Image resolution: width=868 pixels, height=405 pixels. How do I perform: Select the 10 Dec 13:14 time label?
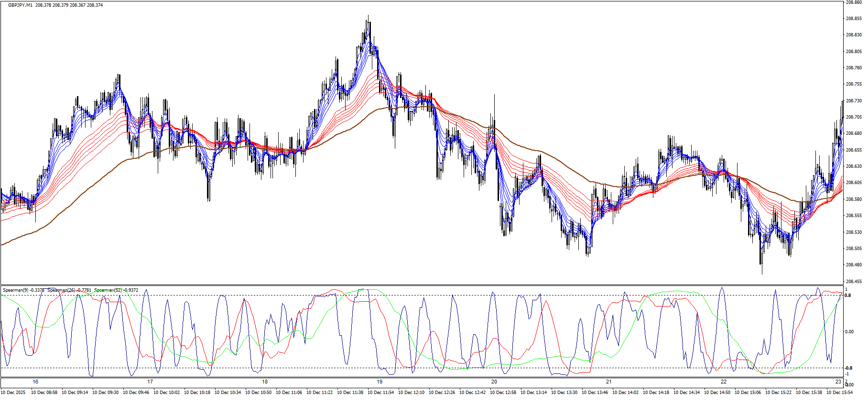coord(533,393)
